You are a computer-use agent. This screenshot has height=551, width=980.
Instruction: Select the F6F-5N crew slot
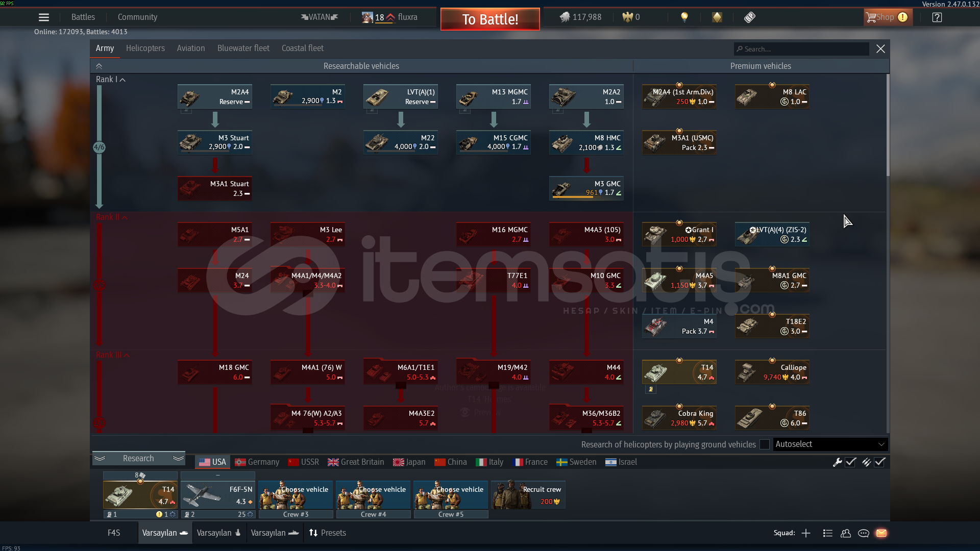coord(218,495)
